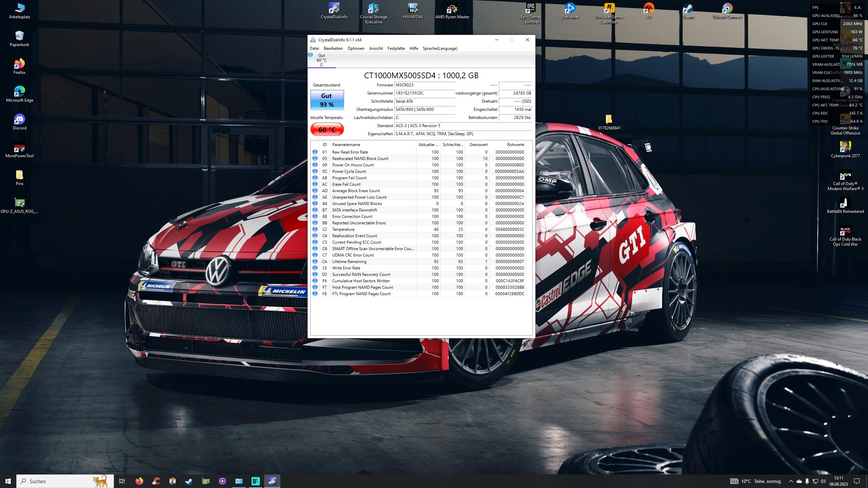Click the Firmware field M3CR023

pyautogui.click(x=424, y=85)
